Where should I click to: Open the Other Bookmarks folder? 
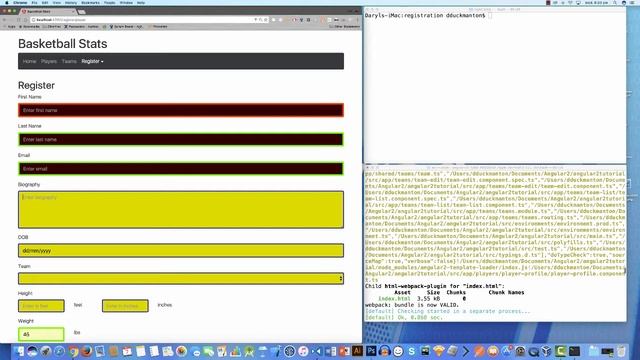point(344,27)
